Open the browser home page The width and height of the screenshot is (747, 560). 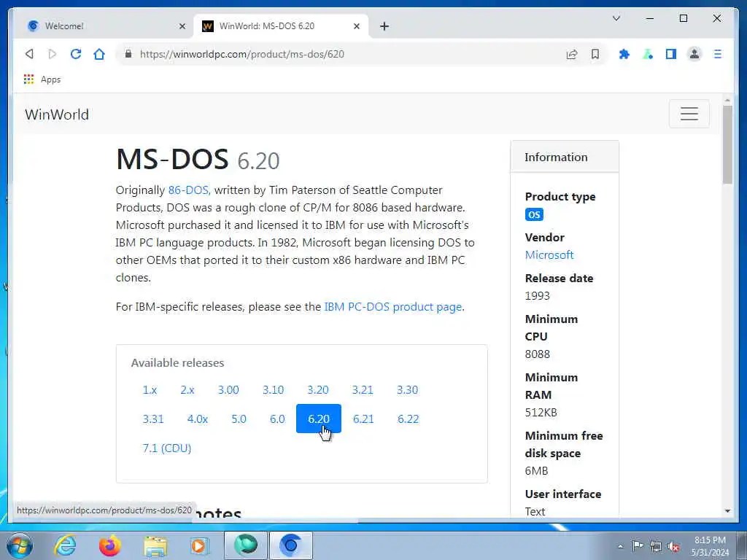click(x=99, y=54)
